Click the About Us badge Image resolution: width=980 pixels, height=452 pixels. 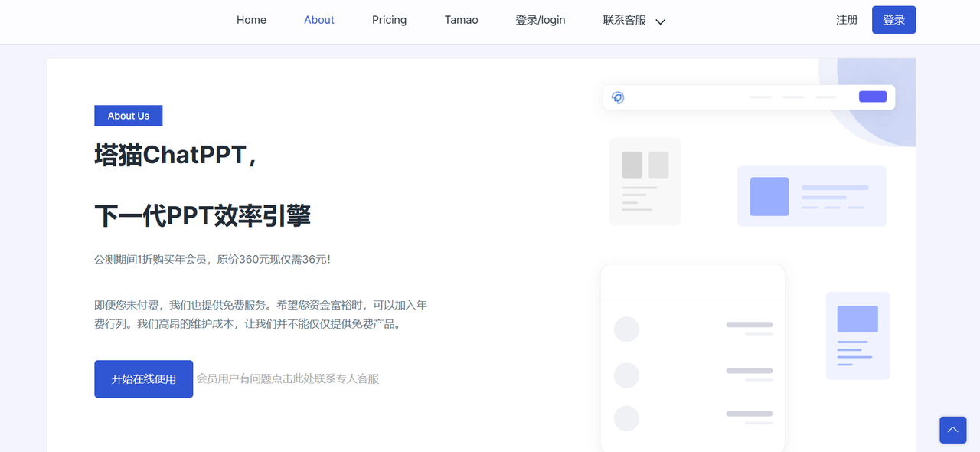pos(129,116)
